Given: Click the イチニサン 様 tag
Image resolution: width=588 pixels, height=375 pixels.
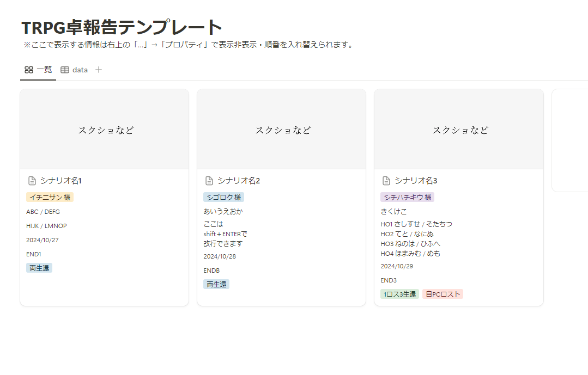Looking at the screenshot, I should (x=50, y=197).
